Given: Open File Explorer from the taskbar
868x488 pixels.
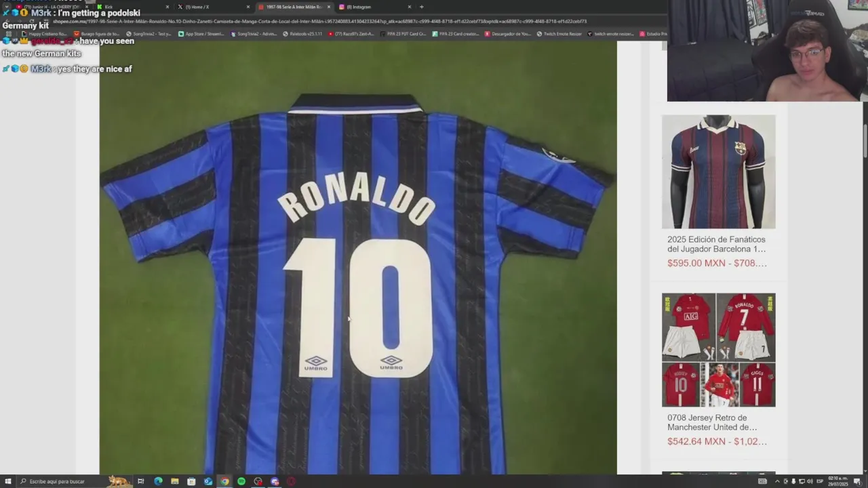Looking at the screenshot, I should point(175,481).
